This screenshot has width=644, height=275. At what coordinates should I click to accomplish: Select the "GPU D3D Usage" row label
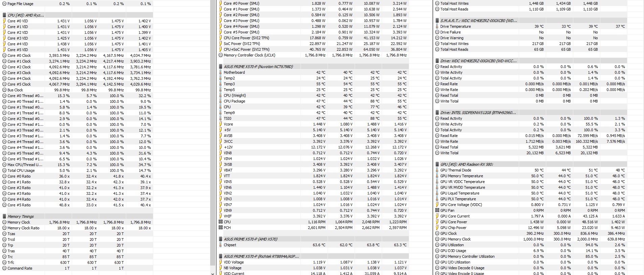453,251
